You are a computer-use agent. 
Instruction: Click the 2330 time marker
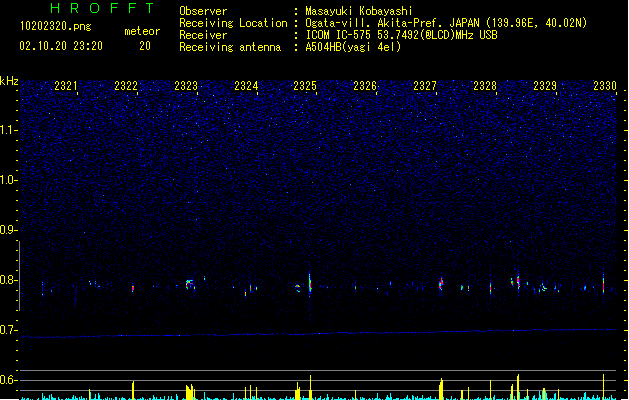point(605,86)
